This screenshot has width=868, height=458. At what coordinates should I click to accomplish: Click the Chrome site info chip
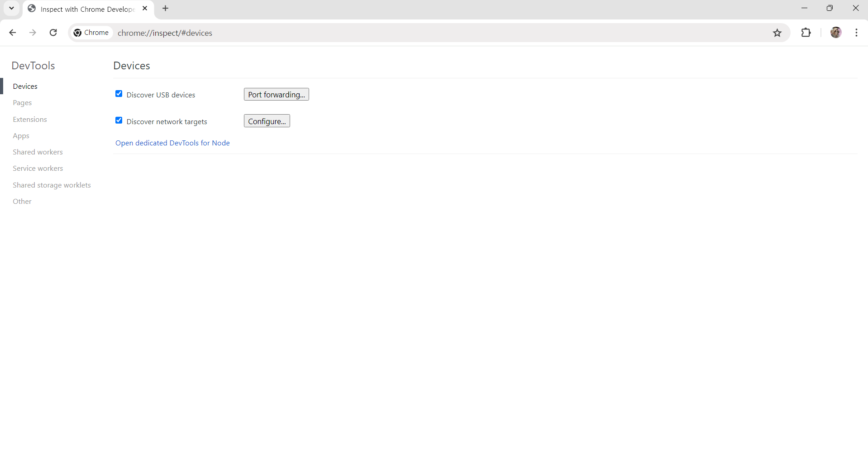(x=91, y=33)
